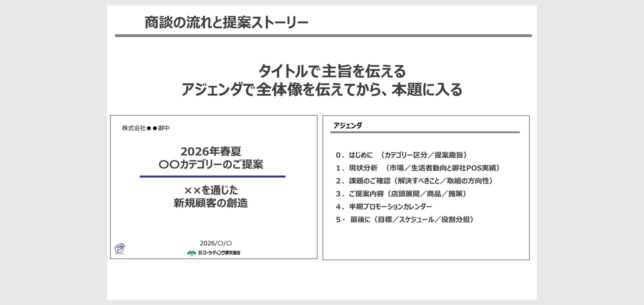The width and height of the screenshot is (644, 305).
Task: Click the アジェンダ panel heading
Action: (348, 126)
